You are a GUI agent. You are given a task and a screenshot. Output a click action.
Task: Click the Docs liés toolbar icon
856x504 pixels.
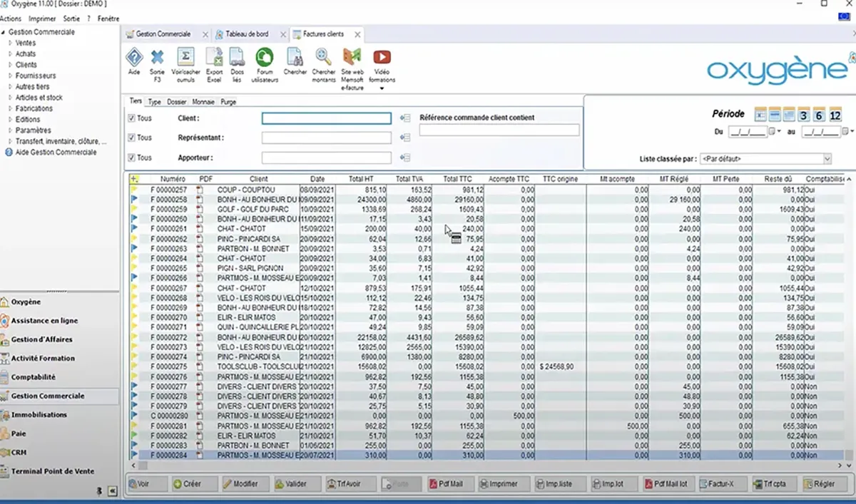pyautogui.click(x=237, y=58)
